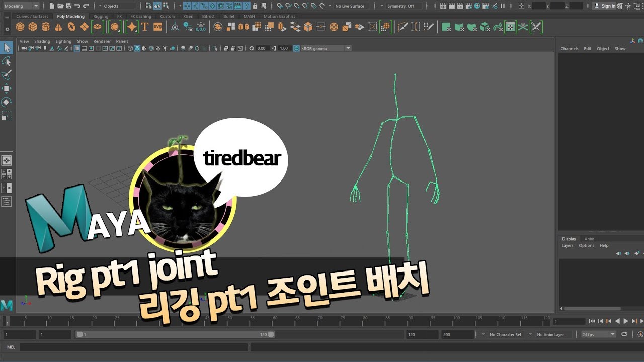
Task: Activate the Move tool in the toolbox
Action: 7,88
